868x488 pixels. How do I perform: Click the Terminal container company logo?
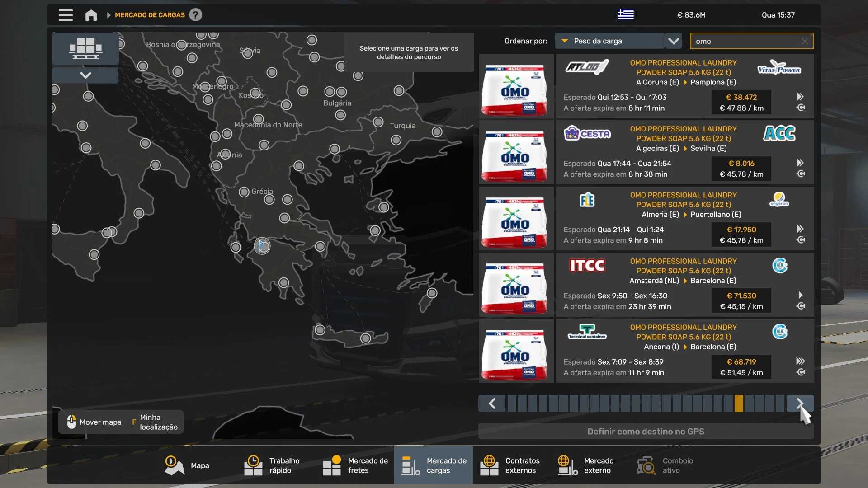pos(587,332)
